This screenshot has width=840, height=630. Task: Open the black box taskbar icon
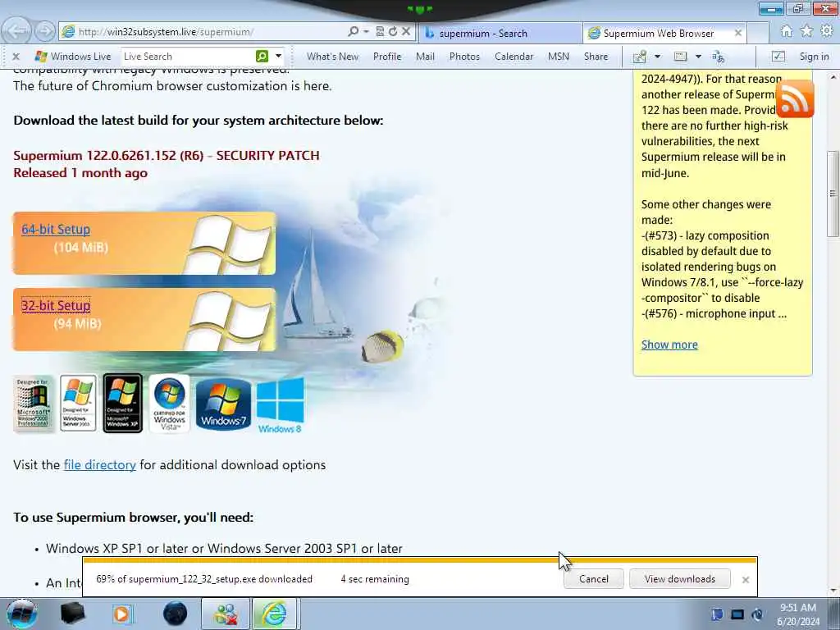[72, 614]
